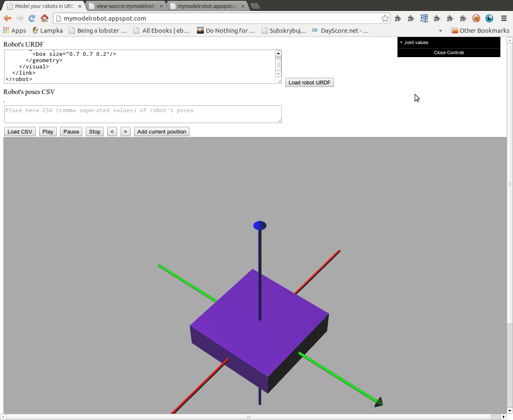Click the Add current position button

pos(162,131)
